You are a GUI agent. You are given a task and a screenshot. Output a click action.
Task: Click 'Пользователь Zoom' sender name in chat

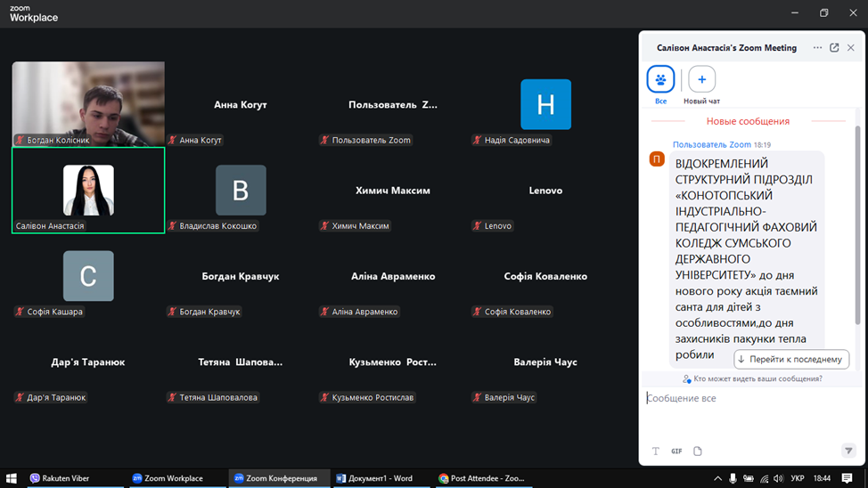712,144
